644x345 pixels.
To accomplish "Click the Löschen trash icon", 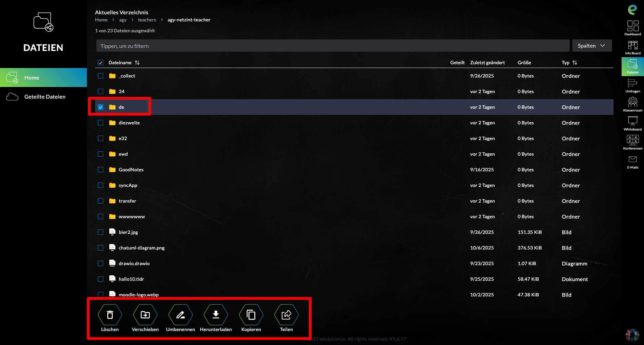I will click(110, 315).
